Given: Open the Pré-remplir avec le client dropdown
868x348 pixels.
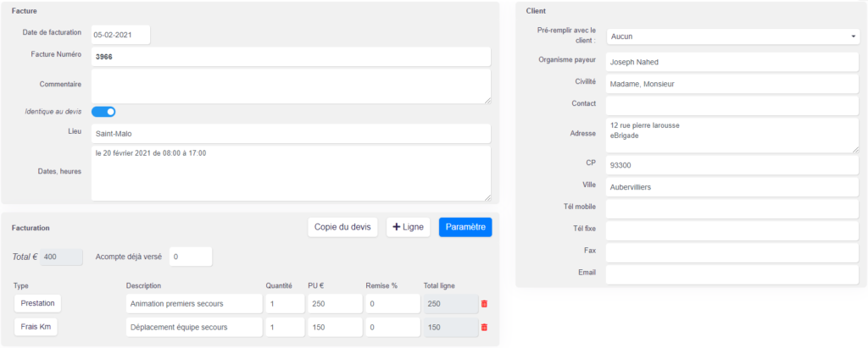Looking at the screenshot, I should point(732,36).
